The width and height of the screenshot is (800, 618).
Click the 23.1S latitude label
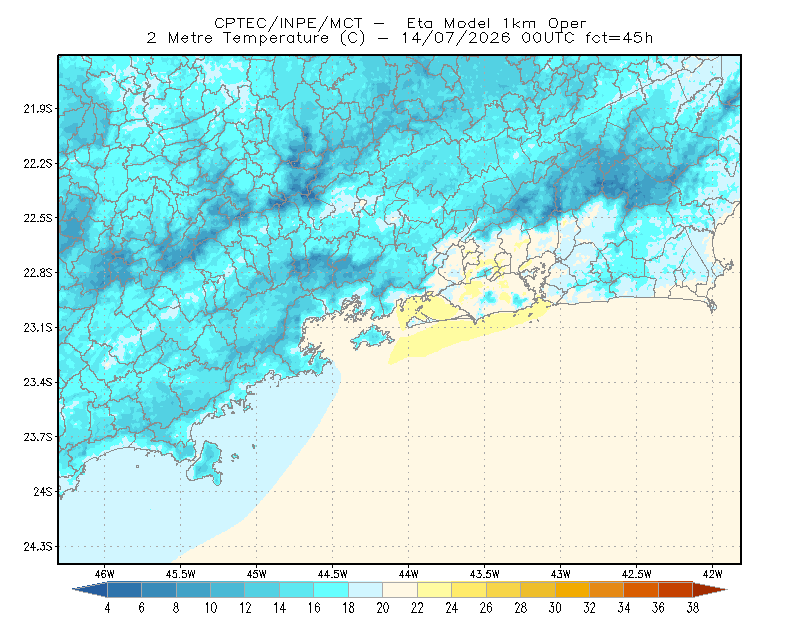pos(38,328)
